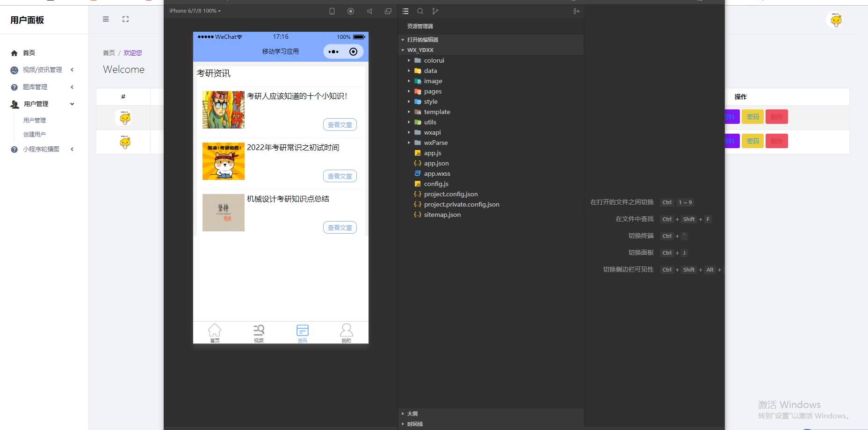The image size is (868, 430).
Task: Click yellow 密码 button in first user row
Action: click(x=752, y=117)
